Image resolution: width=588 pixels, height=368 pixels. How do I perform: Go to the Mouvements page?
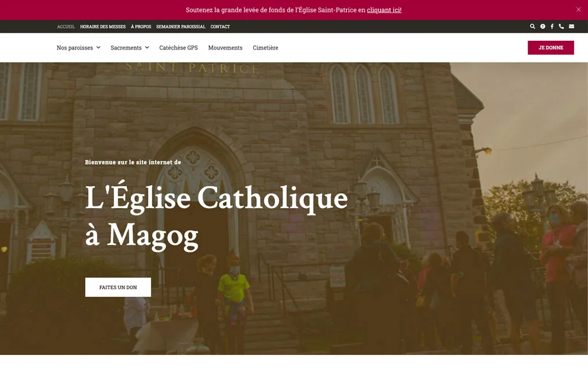click(x=225, y=48)
